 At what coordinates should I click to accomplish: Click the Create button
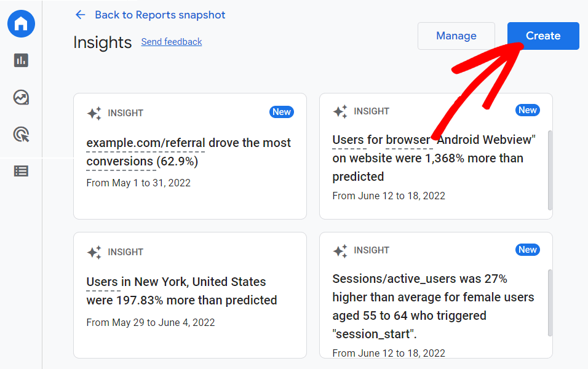[543, 36]
